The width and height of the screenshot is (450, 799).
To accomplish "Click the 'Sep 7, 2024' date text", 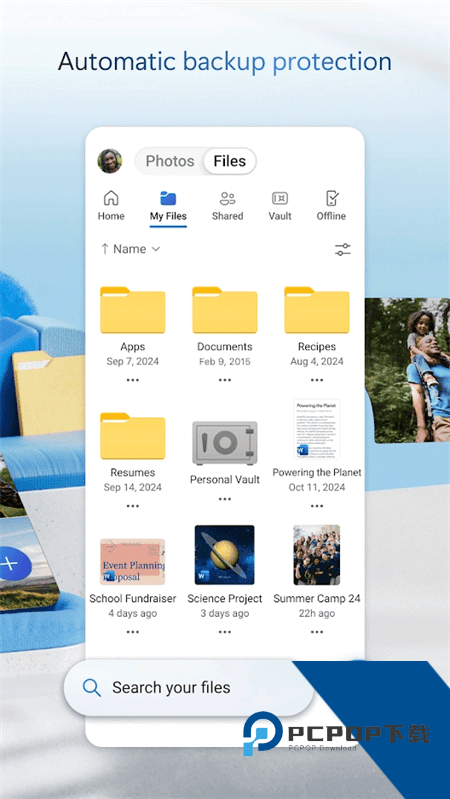I will coord(133,362).
